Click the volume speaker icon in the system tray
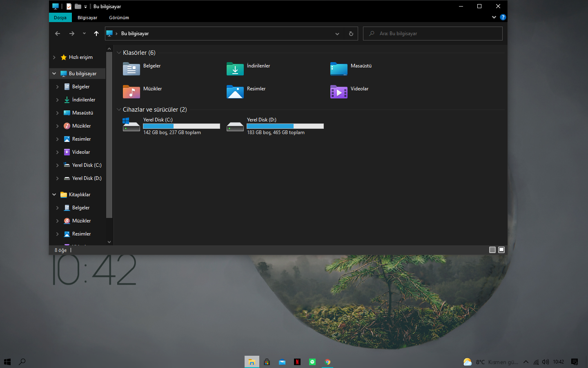 tap(546, 362)
